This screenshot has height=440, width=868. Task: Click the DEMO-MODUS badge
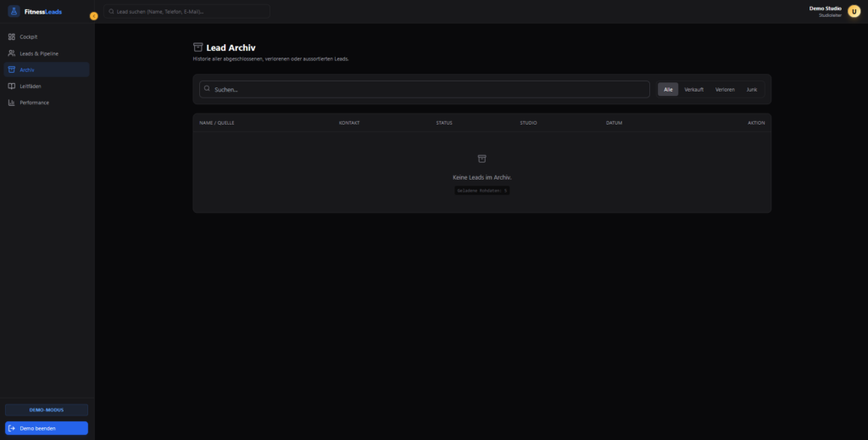coord(47,409)
